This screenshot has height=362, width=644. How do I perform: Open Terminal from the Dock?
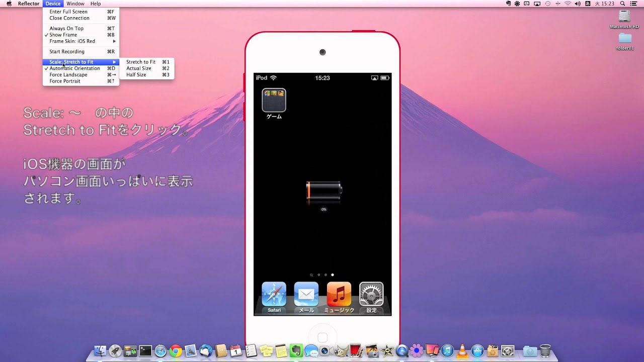[x=145, y=350]
